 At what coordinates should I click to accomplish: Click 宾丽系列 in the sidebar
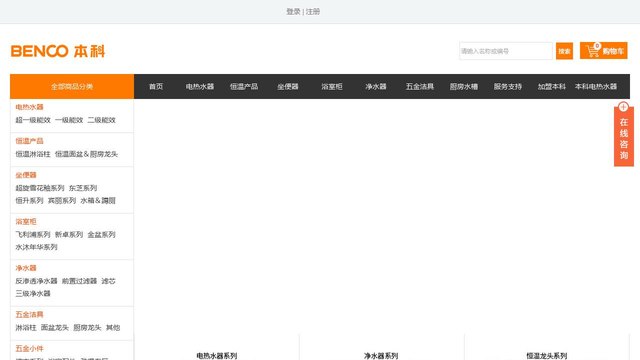(x=62, y=200)
